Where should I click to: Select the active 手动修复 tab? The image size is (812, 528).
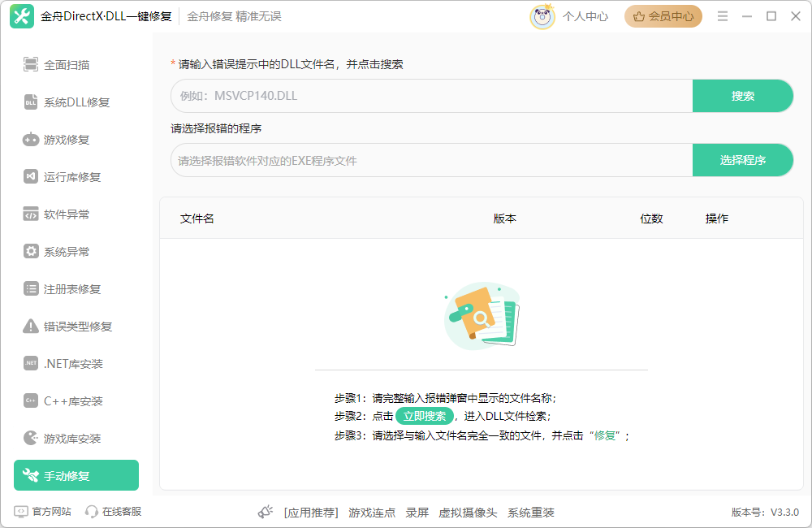coord(76,475)
